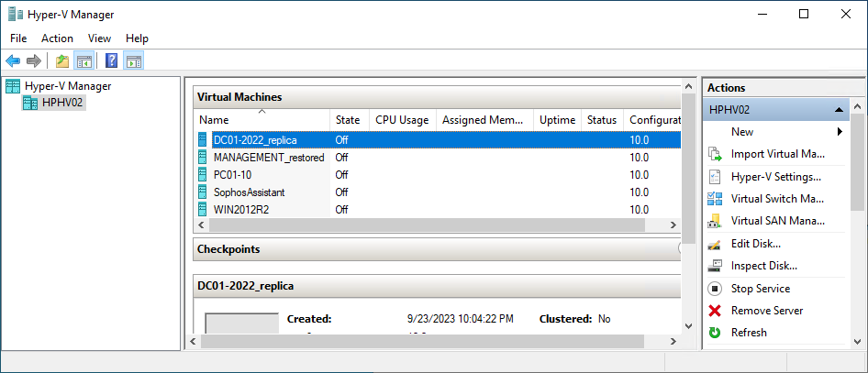The height and width of the screenshot is (373, 868).
Task: Click the Stop Service action
Action: coord(760,289)
